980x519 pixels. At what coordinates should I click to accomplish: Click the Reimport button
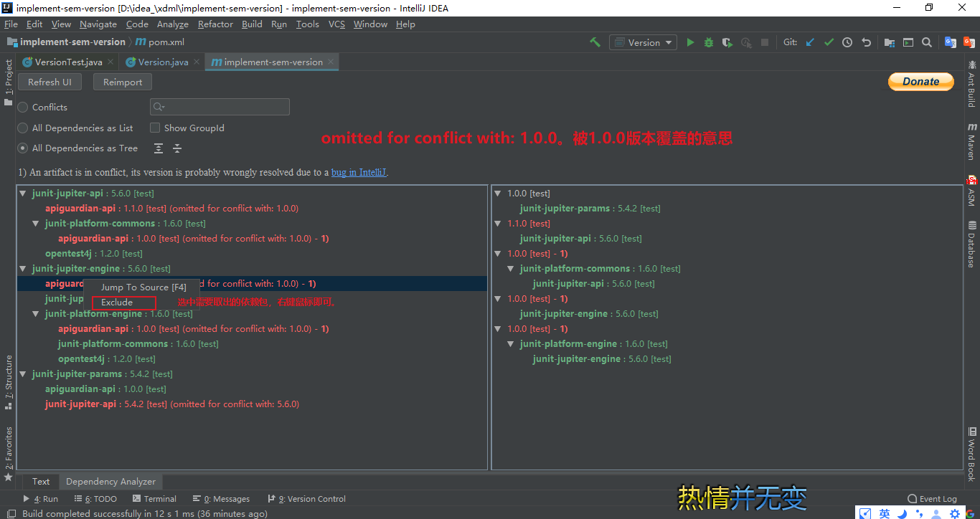pos(123,82)
